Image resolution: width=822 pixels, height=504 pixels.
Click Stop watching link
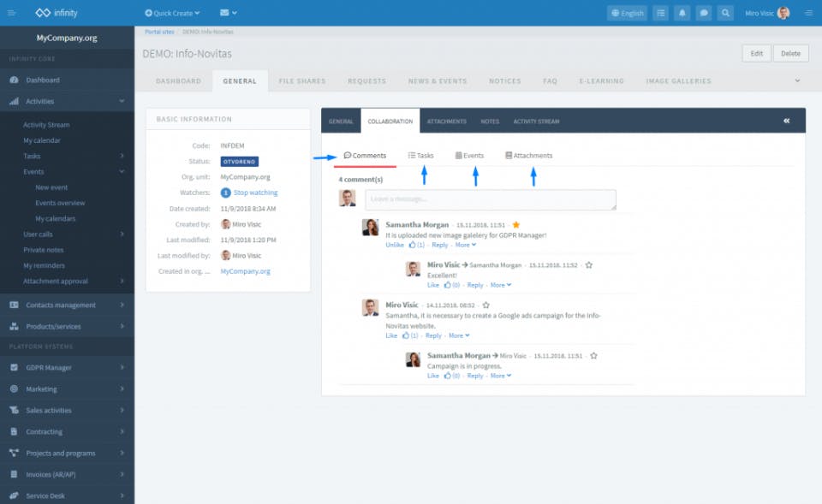coord(255,193)
